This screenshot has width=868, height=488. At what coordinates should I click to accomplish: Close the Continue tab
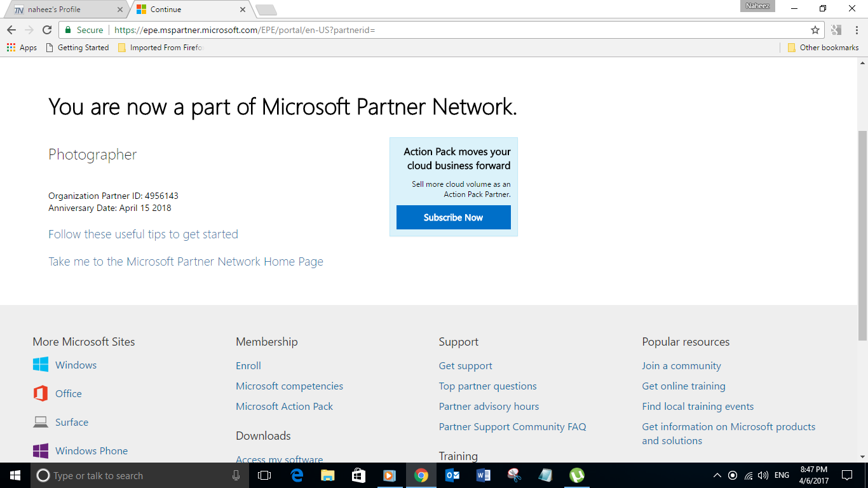[x=242, y=10]
